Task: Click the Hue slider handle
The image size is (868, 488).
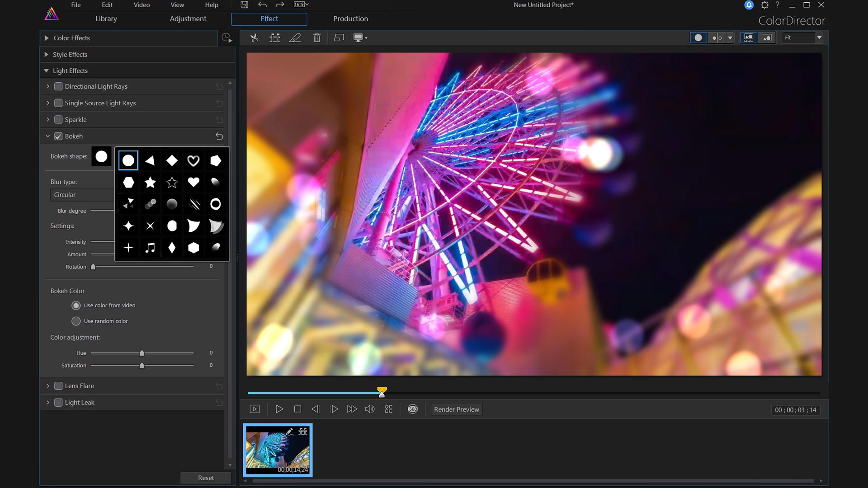Action: pos(142,353)
